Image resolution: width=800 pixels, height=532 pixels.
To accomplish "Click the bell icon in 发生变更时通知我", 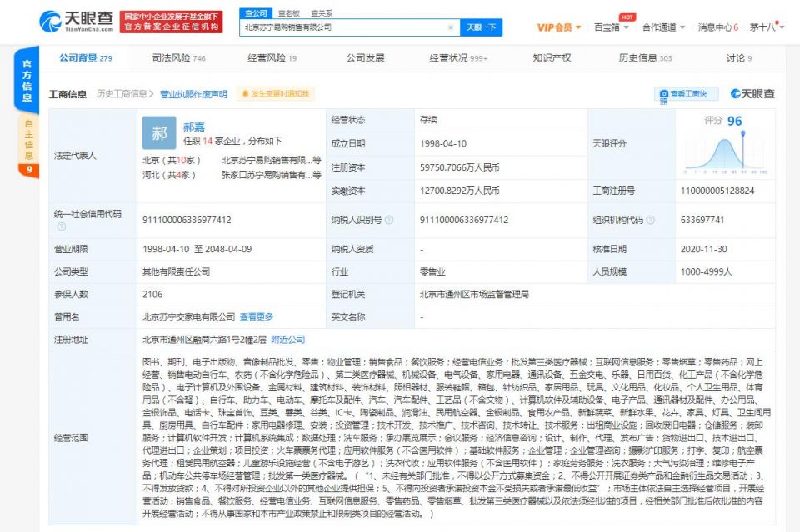I will pos(245,94).
